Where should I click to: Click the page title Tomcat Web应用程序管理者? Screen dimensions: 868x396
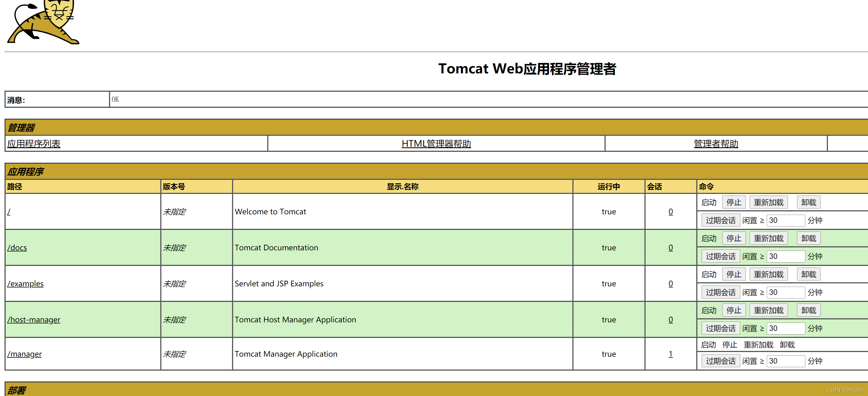(527, 69)
